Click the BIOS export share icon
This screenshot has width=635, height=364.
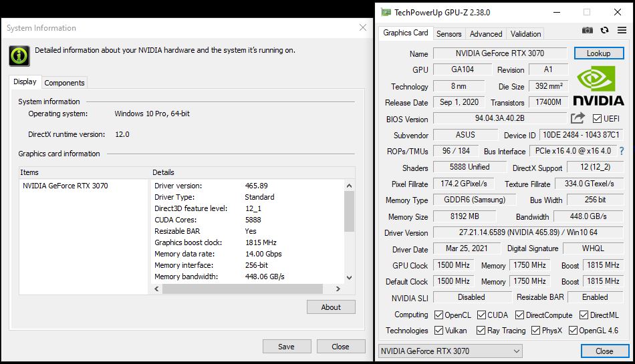[578, 118]
